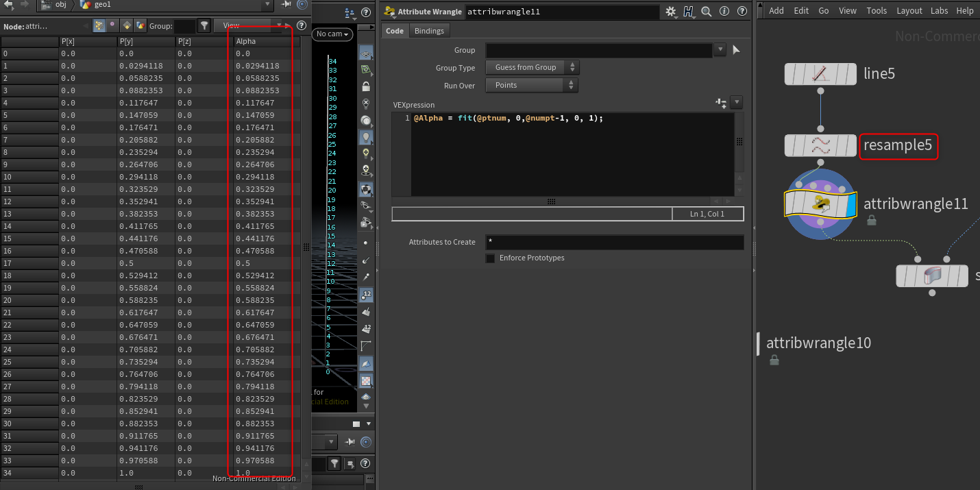Show node info with the i icon
The width and height of the screenshot is (980, 490).
pos(724,12)
